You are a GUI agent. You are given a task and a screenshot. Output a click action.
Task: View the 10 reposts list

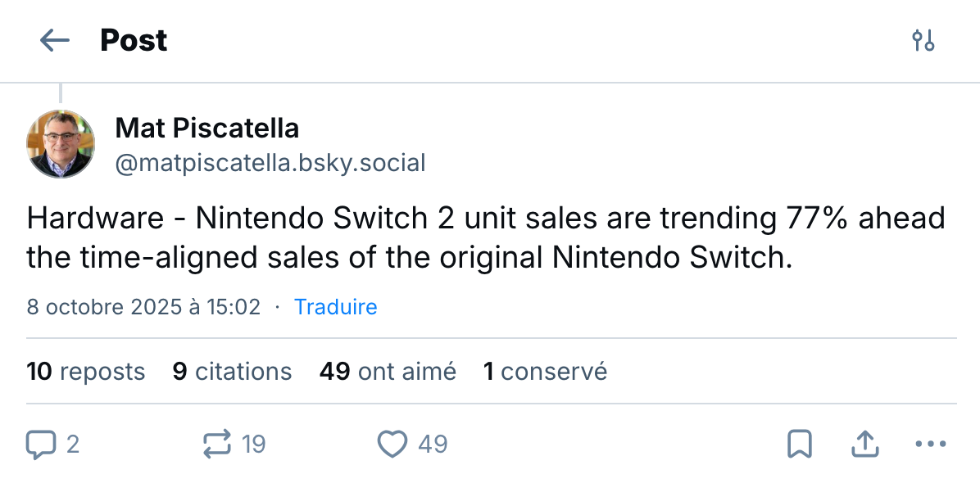86,372
